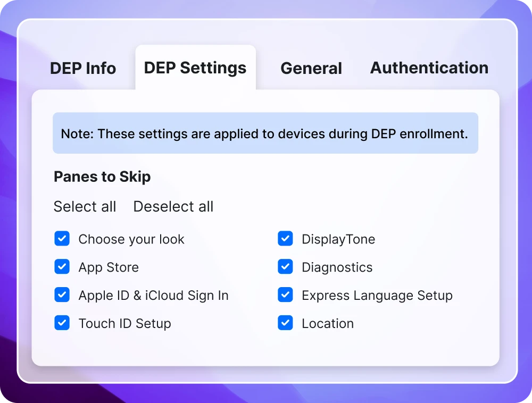Select the DEP Settings tab
The height and width of the screenshot is (403, 532).
point(195,68)
